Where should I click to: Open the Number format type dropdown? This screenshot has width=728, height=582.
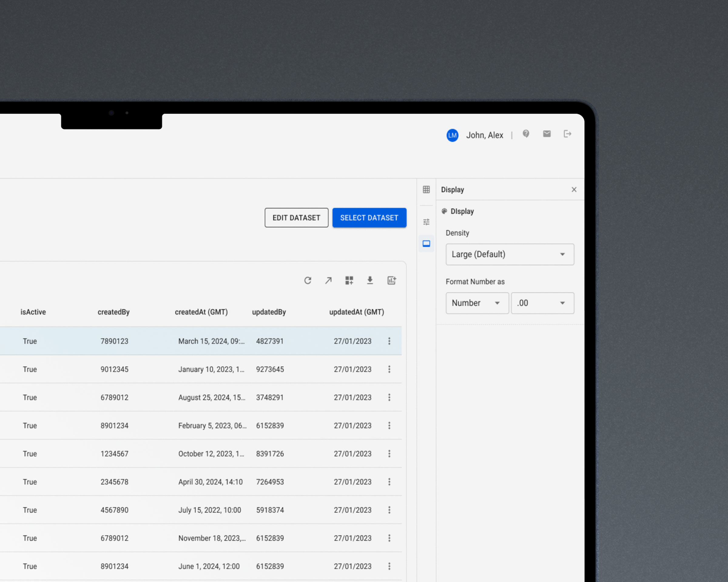[x=477, y=303]
